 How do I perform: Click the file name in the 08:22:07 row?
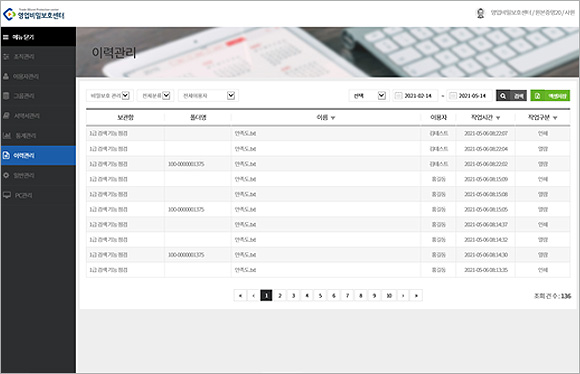(x=245, y=134)
